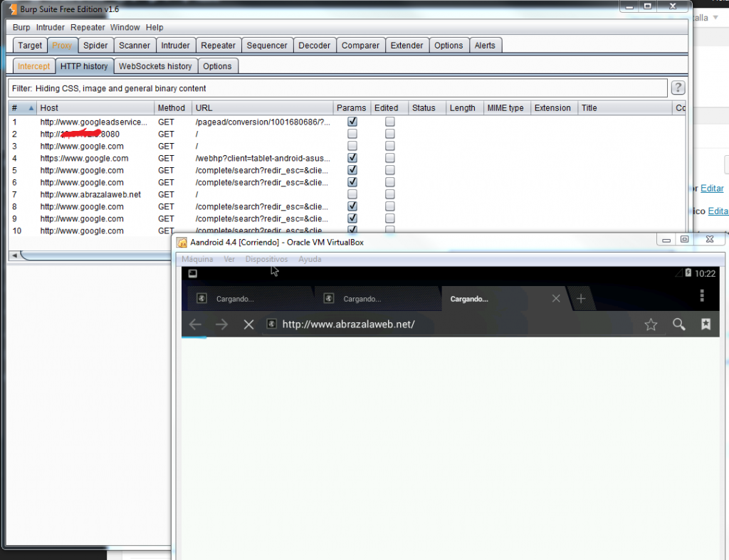Screen dimensions: 729x560
Task: Stop loading the abrazalaweb.net page
Action: 248,324
